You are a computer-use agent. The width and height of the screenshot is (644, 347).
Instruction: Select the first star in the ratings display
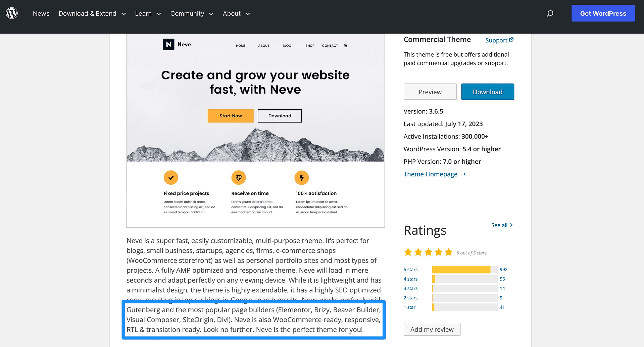[x=408, y=252]
